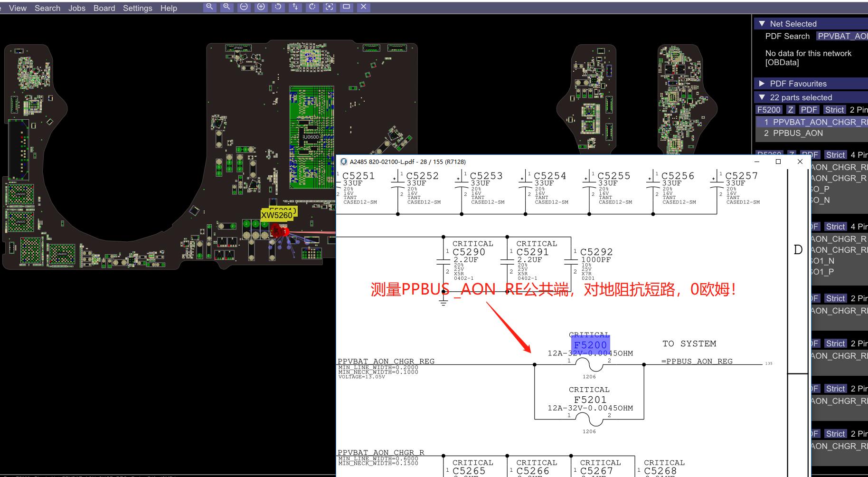Open the Board menu
Screen dimensions: 868x477
(104, 8)
